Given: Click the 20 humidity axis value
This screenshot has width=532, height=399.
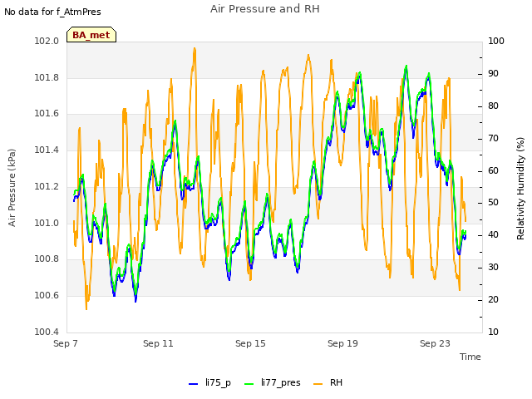Looking at the screenshot, I should [493, 299].
